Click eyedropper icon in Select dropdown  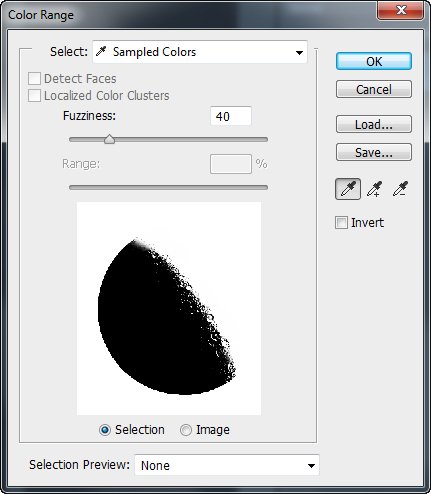coord(101,52)
